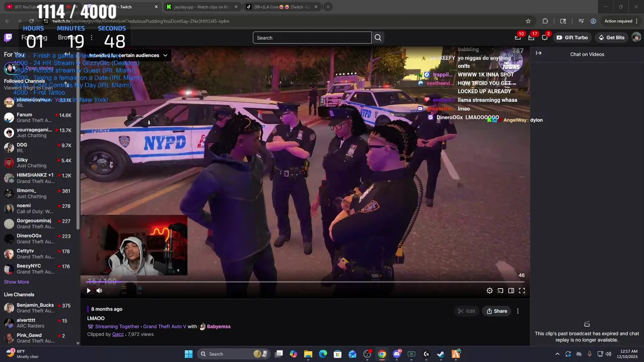Open the Following page
Image resolution: width=644 pixels, height=362 pixels.
click(x=34, y=38)
